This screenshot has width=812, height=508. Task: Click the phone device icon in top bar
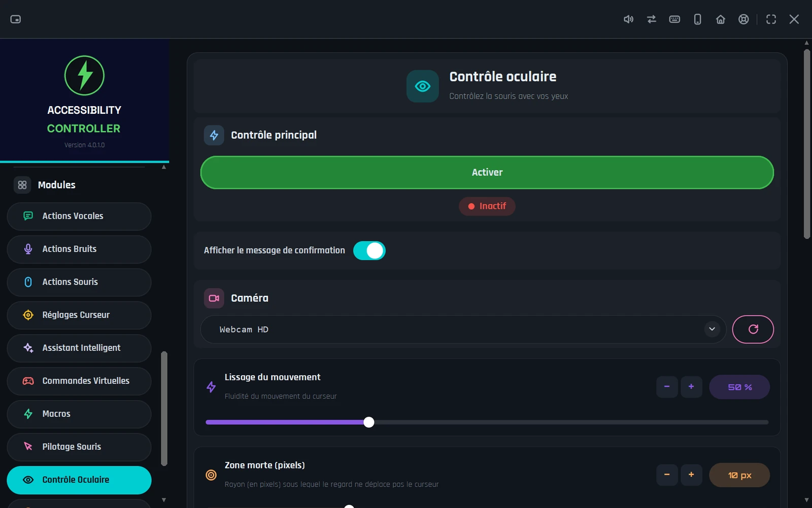pos(698,19)
